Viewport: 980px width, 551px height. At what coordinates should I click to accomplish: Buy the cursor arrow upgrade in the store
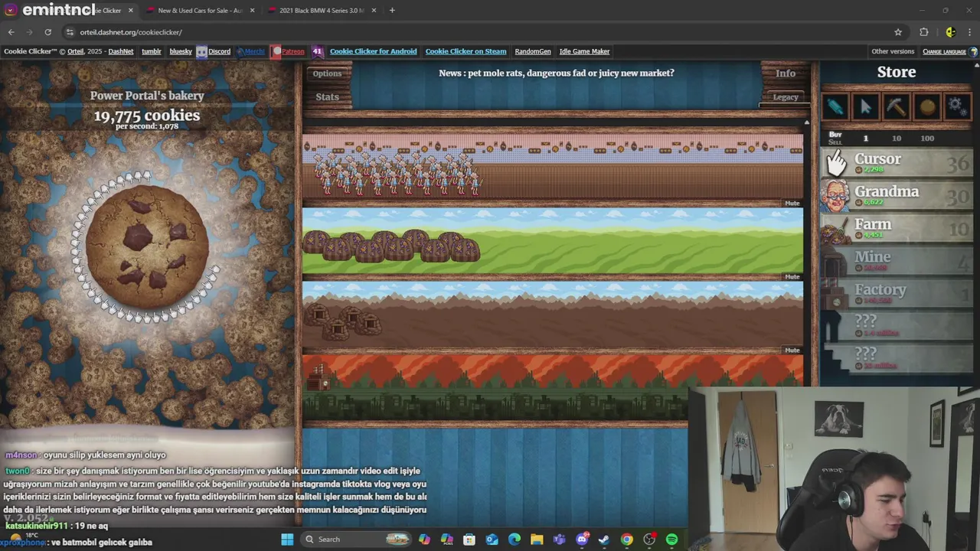point(866,107)
